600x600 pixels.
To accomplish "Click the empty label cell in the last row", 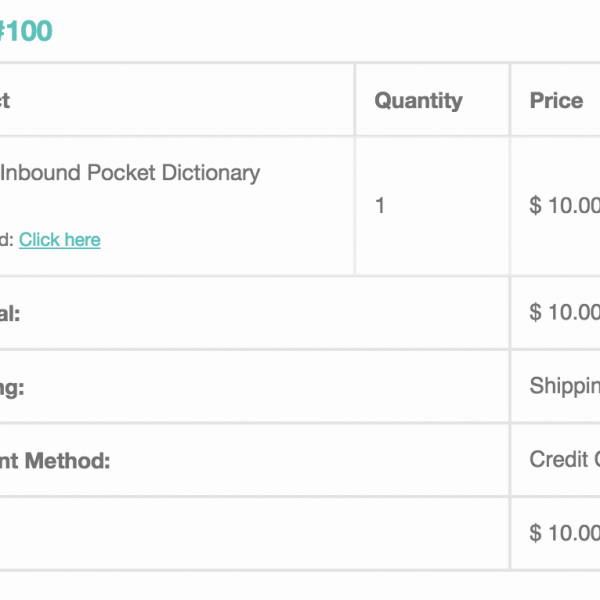I will point(250,533).
